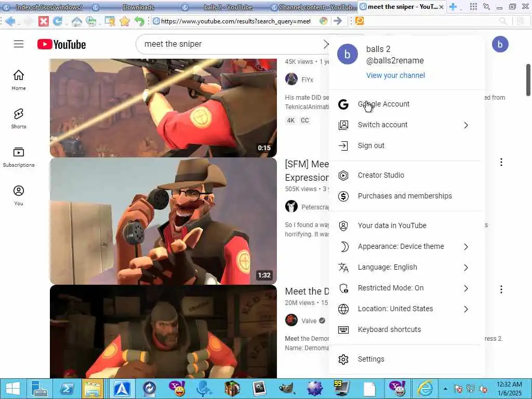
Task: Switch to the Downloads tab
Action: tap(135, 7)
